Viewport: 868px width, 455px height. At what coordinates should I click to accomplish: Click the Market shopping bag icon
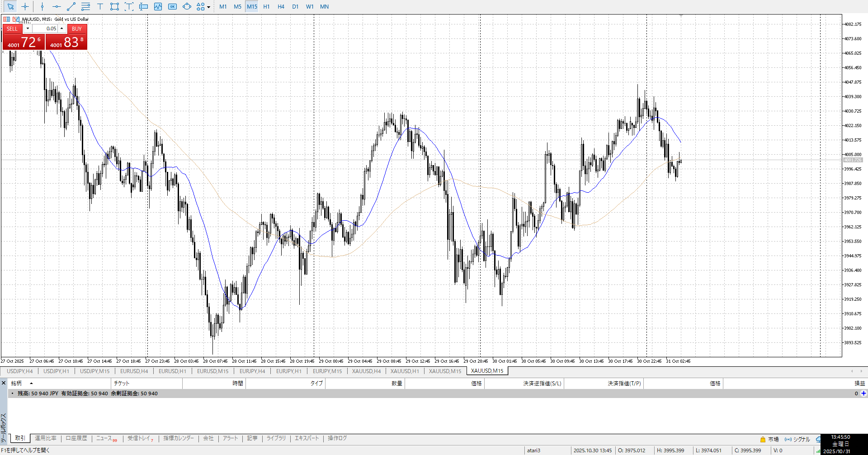pyautogui.click(x=763, y=439)
